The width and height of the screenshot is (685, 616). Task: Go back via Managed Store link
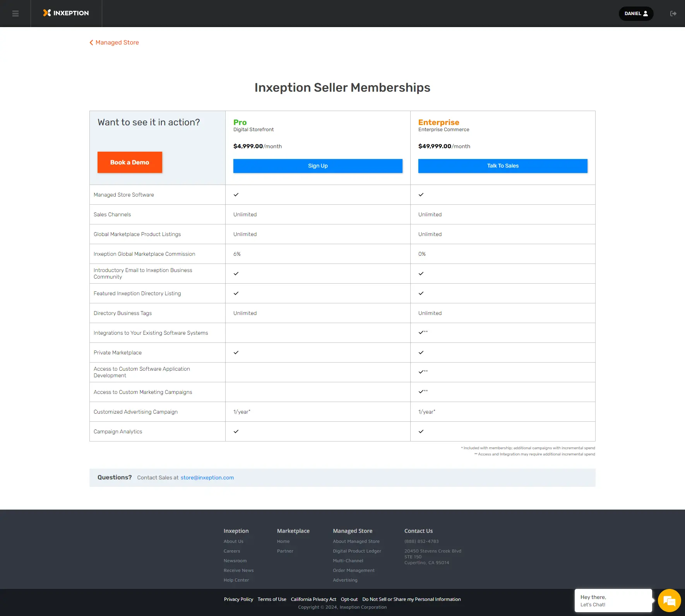[114, 43]
